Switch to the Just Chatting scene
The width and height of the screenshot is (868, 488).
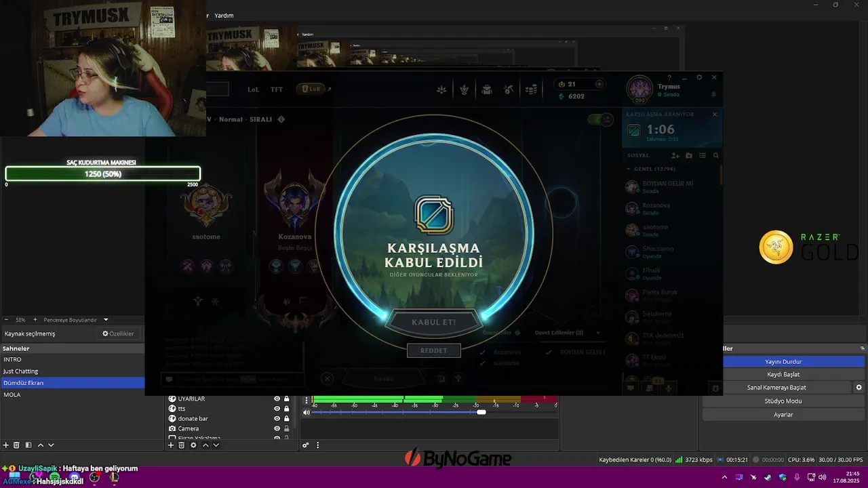pyautogui.click(x=73, y=371)
